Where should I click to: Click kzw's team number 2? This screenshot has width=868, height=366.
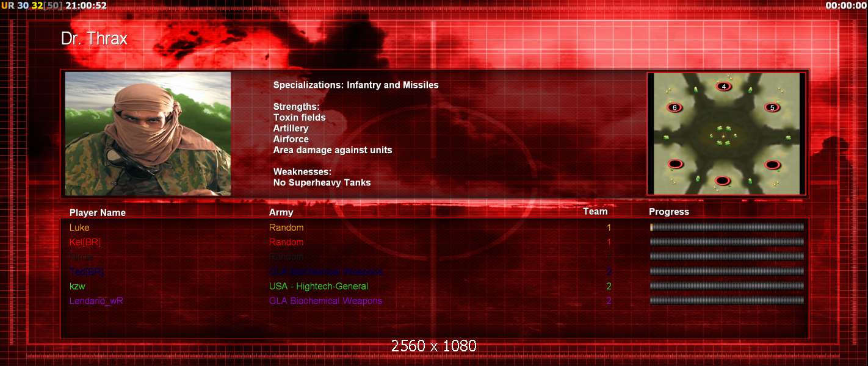(x=609, y=286)
